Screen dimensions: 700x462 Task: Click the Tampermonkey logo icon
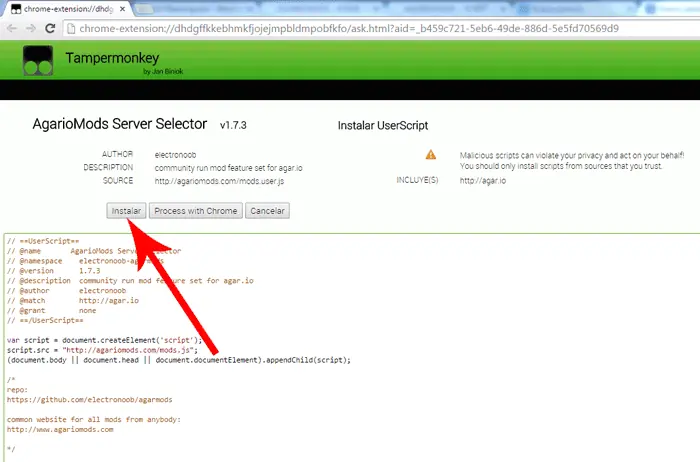pos(38,60)
